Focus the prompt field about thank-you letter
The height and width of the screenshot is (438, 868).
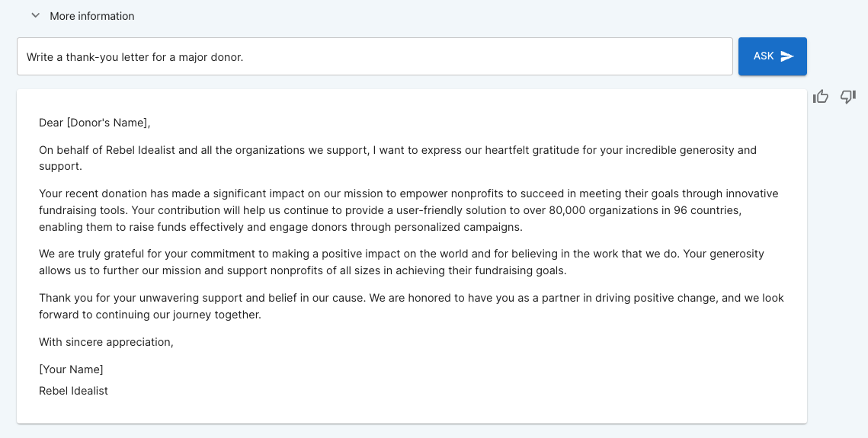tap(375, 56)
